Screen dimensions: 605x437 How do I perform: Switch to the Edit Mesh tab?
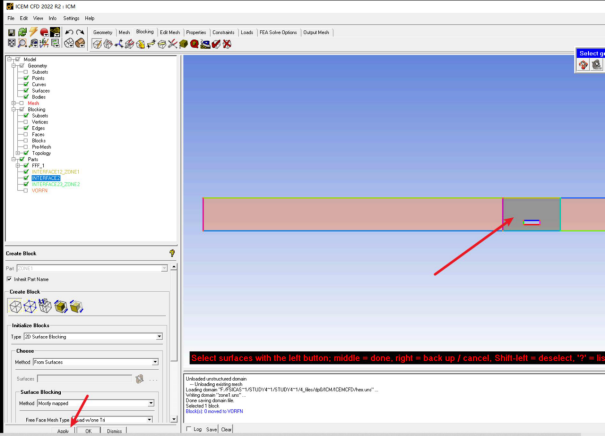[x=170, y=32]
